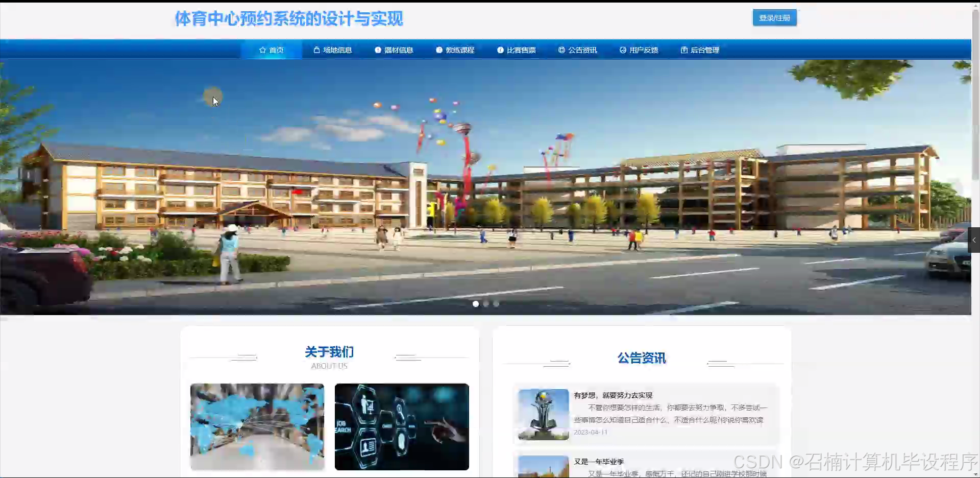Screen dimensions: 980x478
Task: Open 用户反馈 menu item
Action: [x=639, y=50]
